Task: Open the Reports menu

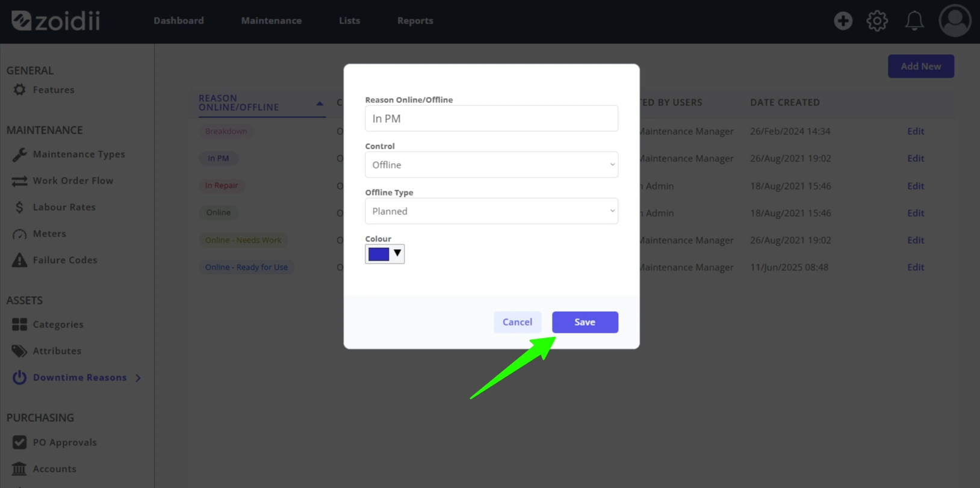Action: click(x=415, y=20)
